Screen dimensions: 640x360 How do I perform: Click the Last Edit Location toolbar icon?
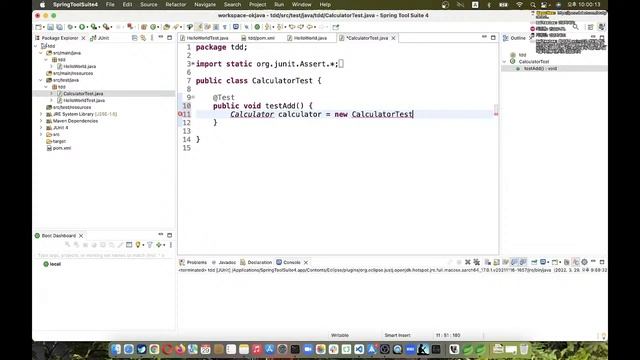(x=291, y=27)
